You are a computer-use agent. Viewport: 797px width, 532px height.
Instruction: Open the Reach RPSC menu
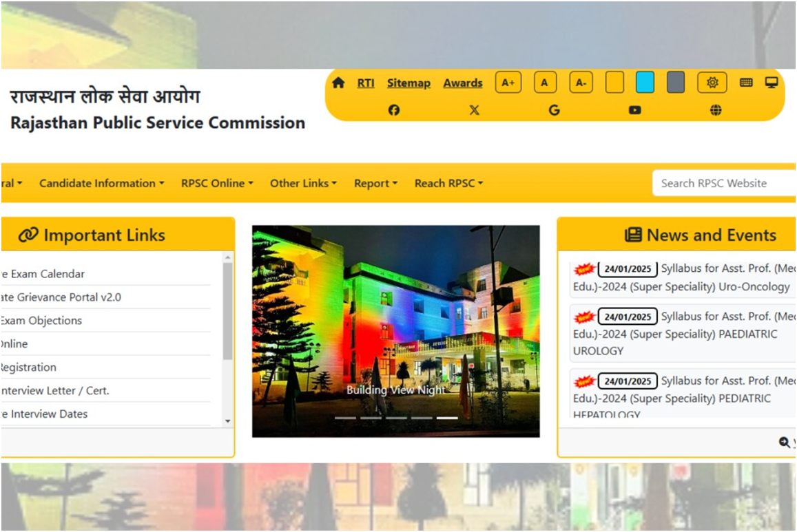(448, 183)
